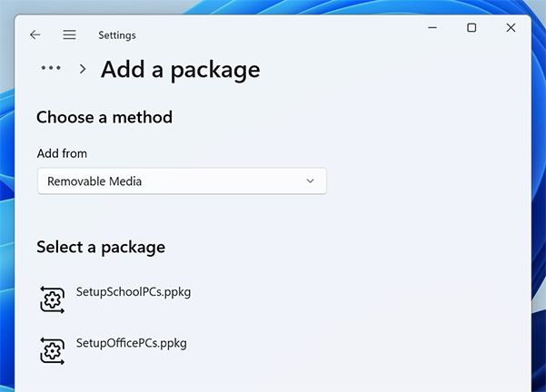
Task: Go back using the back arrow
Action: tap(35, 35)
